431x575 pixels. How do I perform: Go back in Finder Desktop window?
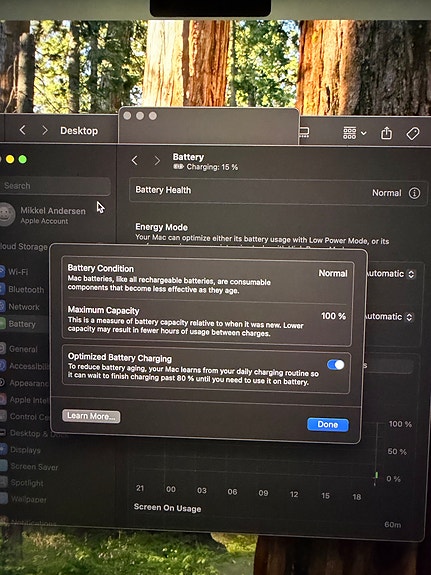click(23, 129)
